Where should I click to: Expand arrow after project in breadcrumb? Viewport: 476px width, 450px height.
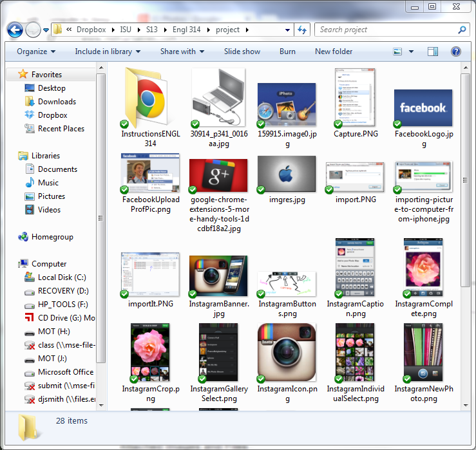point(247,30)
